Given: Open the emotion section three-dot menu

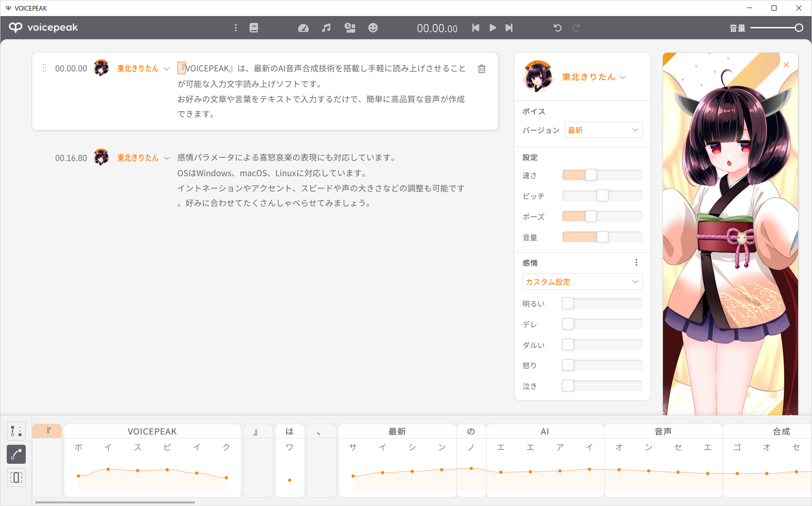Looking at the screenshot, I should (x=636, y=263).
